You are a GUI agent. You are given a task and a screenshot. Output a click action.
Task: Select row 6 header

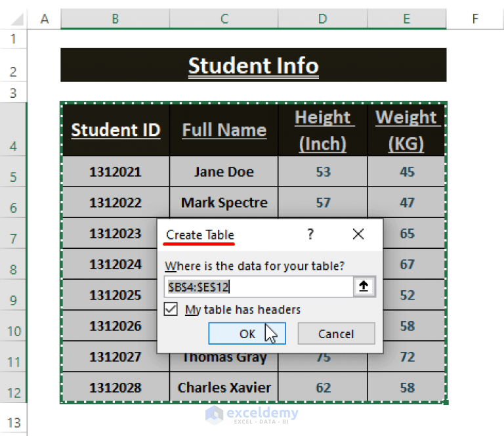click(13, 202)
